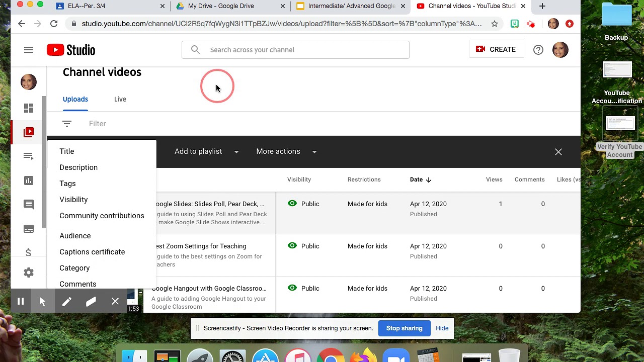Open the Dashboard icon in sidebar

29,108
